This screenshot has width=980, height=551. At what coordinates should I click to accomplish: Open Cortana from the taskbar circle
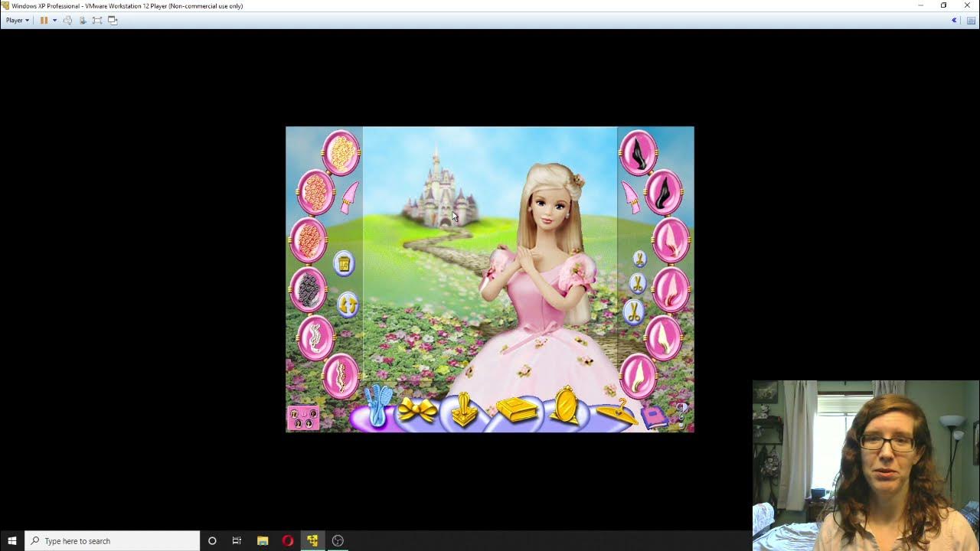[212, 541]
